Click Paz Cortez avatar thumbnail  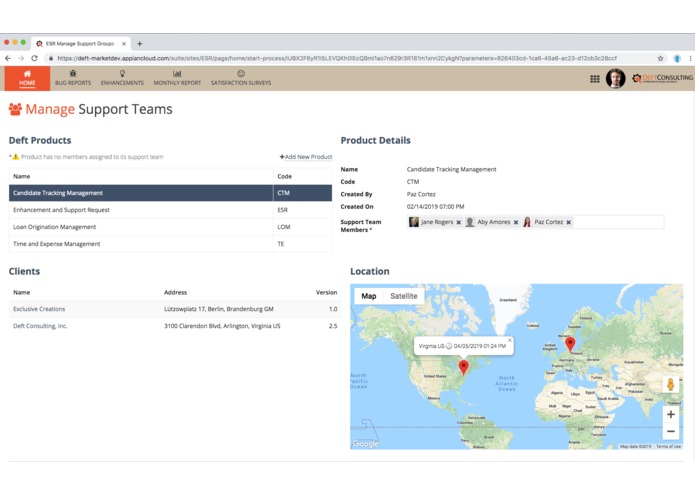(527, 222)
